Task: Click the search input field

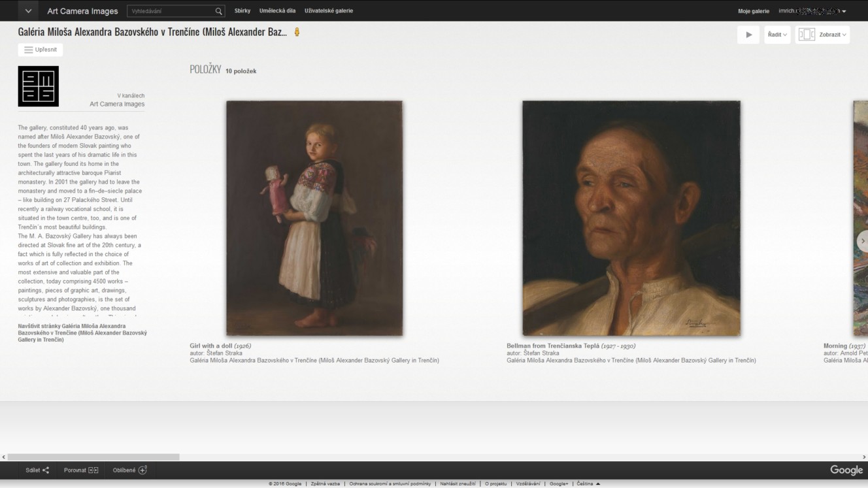Action: (x=171, y=11)
